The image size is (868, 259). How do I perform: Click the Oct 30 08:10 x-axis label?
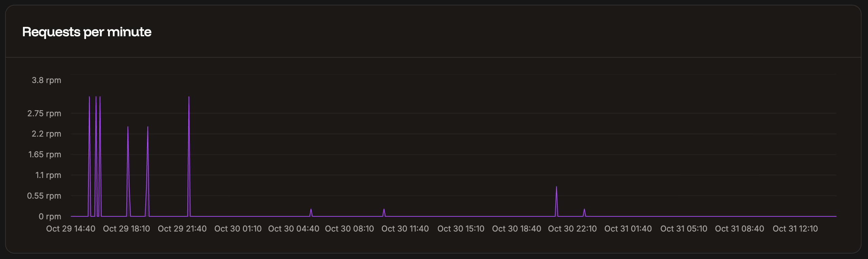(349, 229)
